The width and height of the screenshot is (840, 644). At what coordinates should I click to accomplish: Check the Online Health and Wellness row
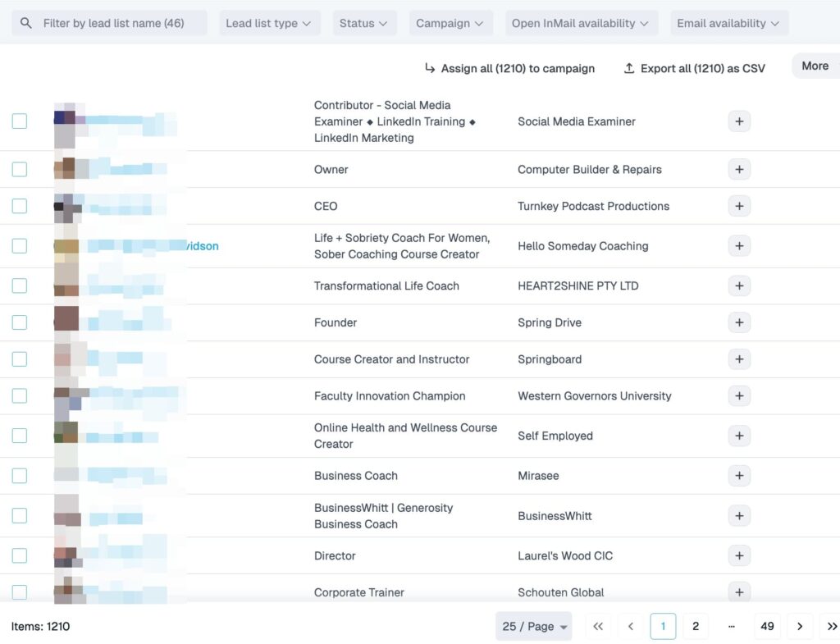click(20, 436)
